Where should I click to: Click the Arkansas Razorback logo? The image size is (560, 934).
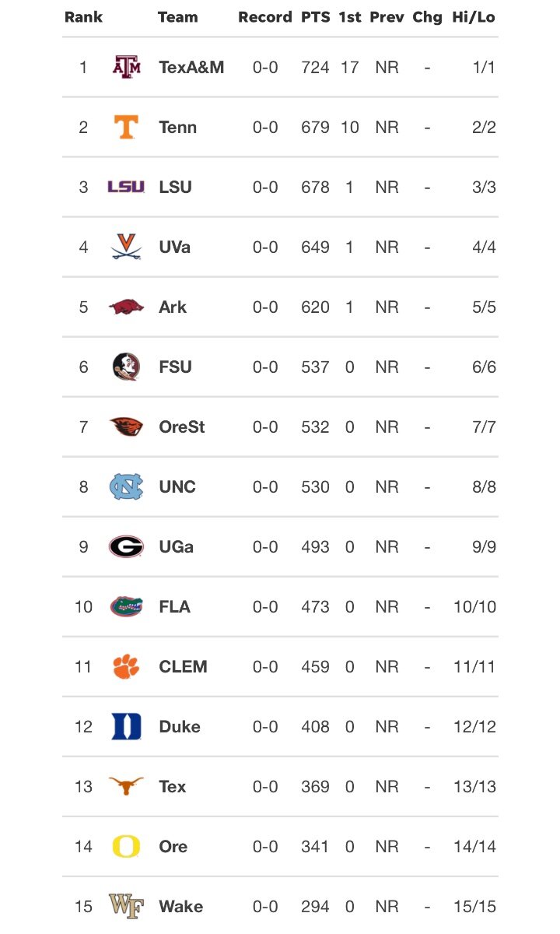(126, 307)
